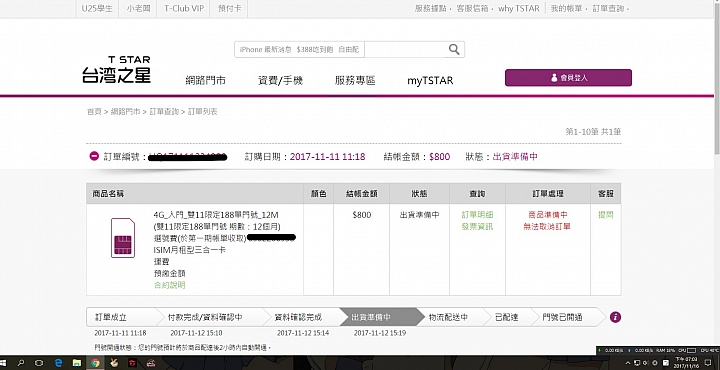Click the 商品準備中 order status text
Screen dimensions: 720x370
coord(548,215)
